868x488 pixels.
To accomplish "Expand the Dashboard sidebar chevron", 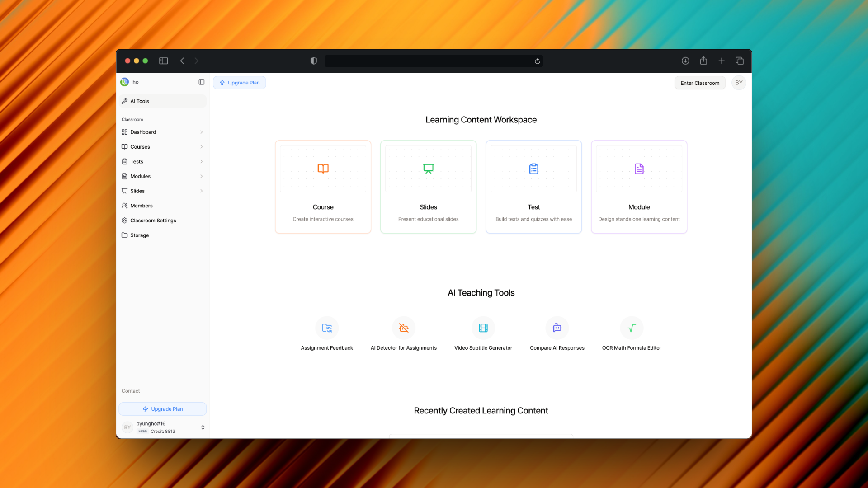I will 202,132.
